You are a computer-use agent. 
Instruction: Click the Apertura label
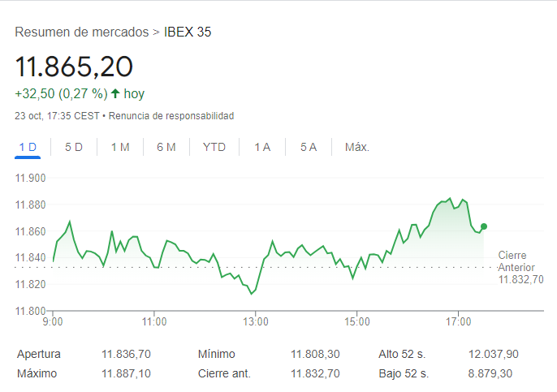pyautogui.click(x=39, y=354)
